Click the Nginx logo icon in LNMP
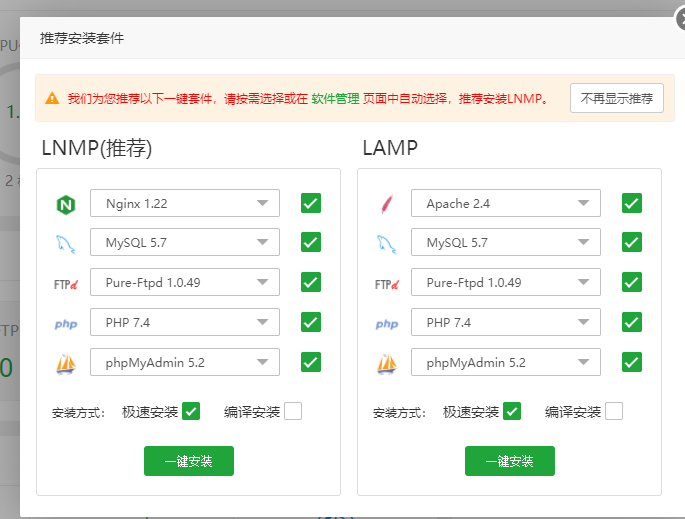 [66, 204]
